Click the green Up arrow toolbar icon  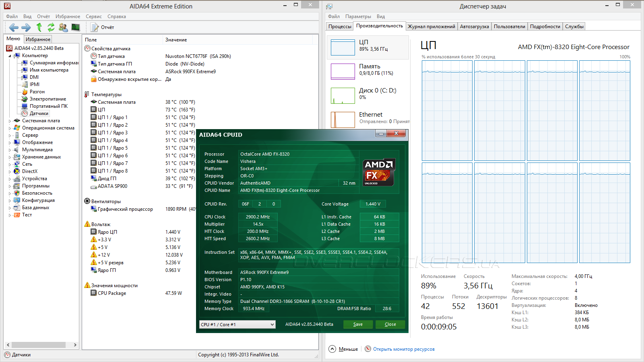(x=39, y=27)
